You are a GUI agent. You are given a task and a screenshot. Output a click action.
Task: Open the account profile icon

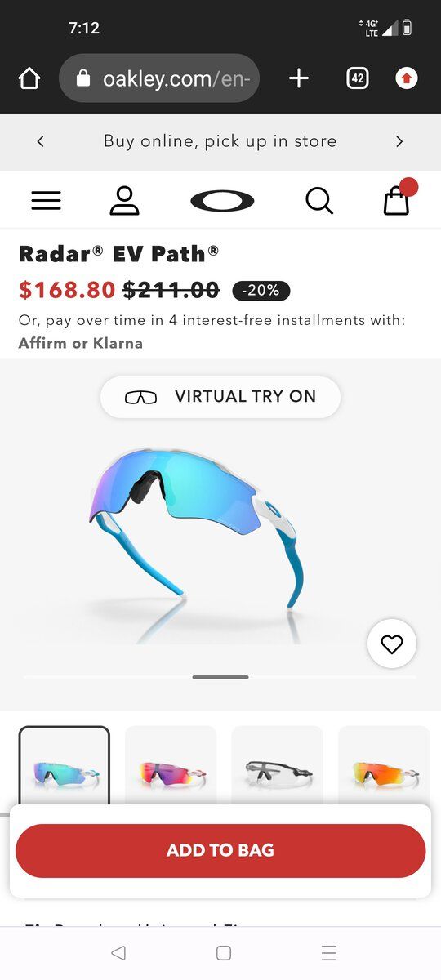click(124, 200)
